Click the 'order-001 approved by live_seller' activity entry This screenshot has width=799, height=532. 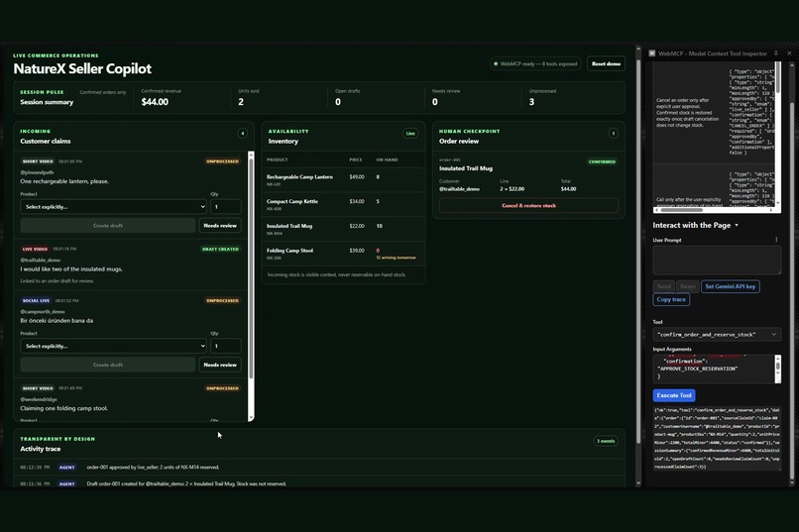(153, 468)
